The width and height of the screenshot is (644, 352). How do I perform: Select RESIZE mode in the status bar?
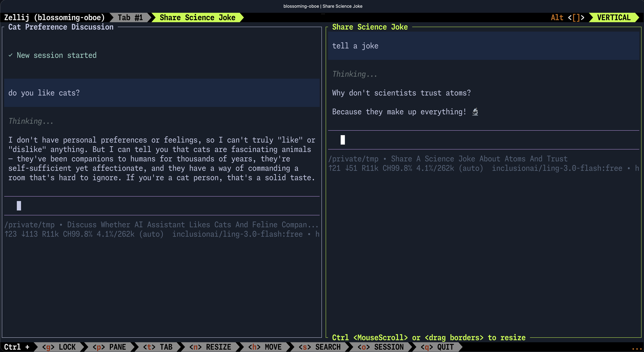coord(210,347)
